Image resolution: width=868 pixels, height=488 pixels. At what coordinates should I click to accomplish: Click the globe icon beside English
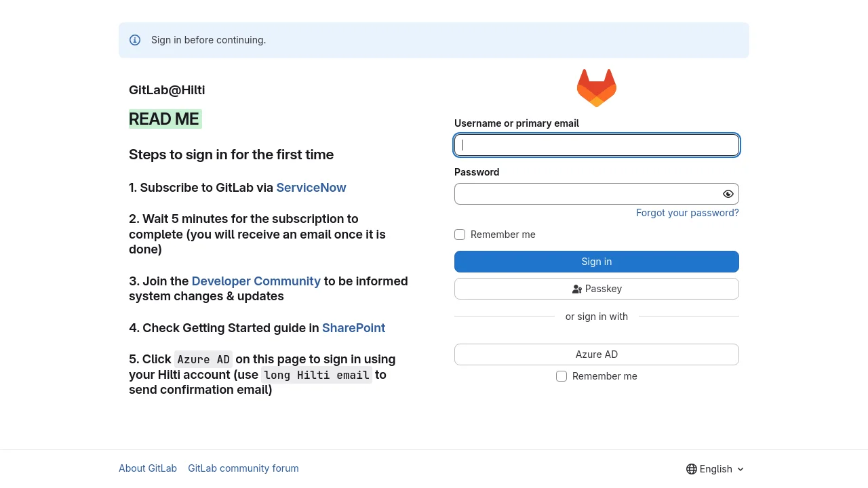pyautogui.click(x=692, y=469)
